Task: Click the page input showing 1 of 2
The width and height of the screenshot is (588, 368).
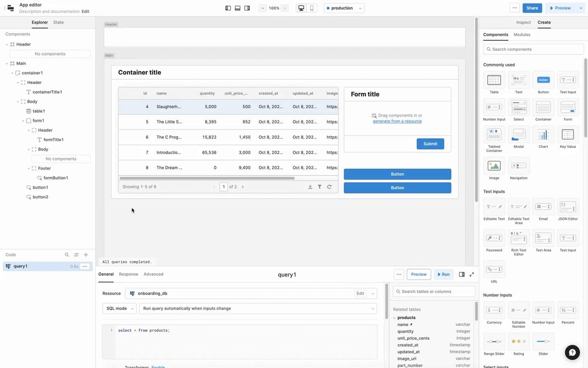Action: click(223, 186)
